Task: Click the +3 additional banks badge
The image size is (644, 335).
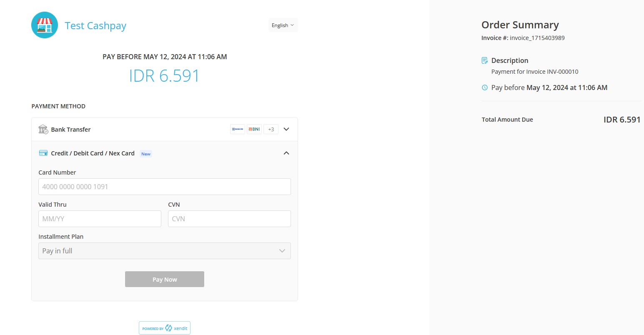Action: click(x=271, y=129)
